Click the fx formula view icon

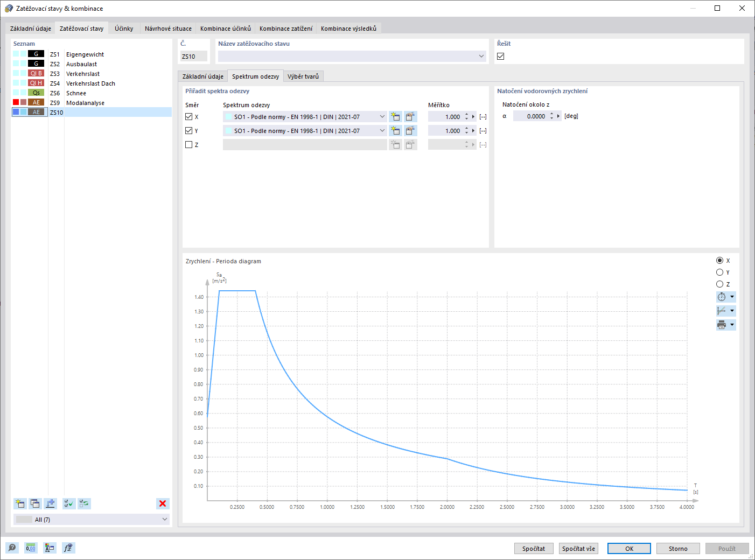(x=68, y=548)
